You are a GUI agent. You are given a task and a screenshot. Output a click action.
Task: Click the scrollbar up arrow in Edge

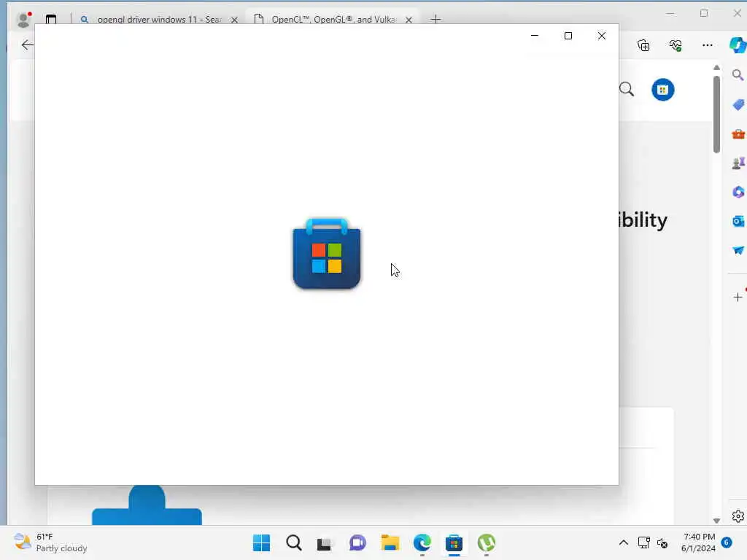tap(716, 68)
